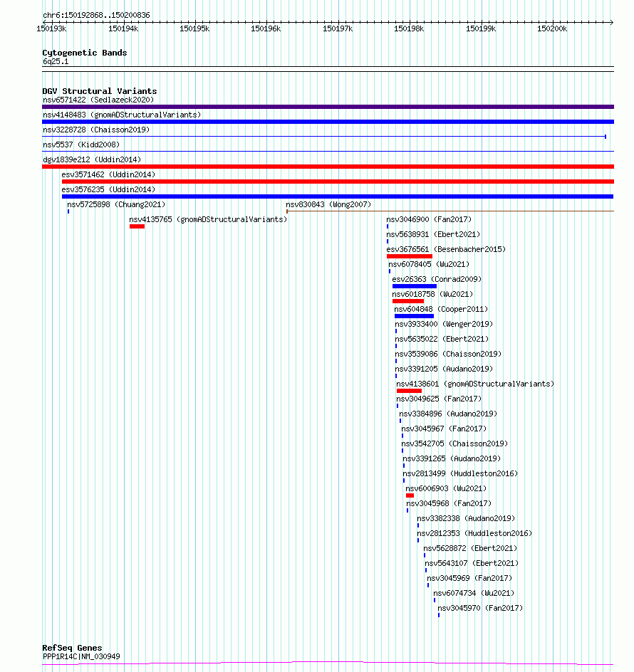634x672 pixels.
Task: Click nsv5638931 (Ebert2021) label
Action: tap(433, 235)
